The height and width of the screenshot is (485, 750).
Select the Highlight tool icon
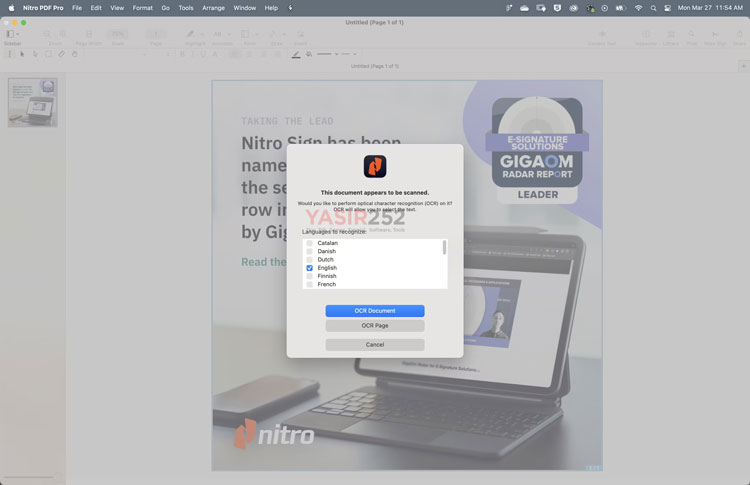click(190, 34)
